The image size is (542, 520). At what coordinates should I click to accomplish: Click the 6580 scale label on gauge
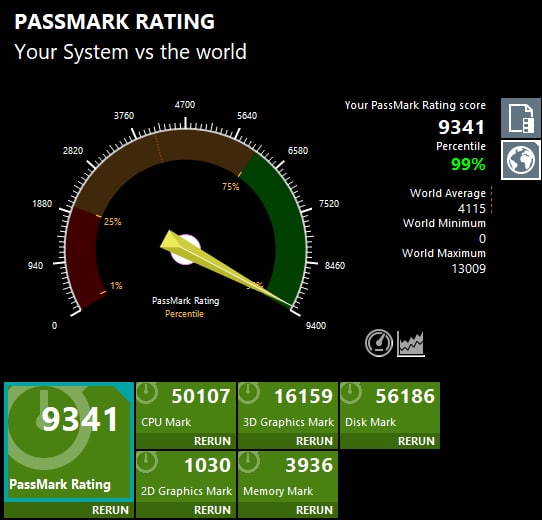[x=298, y=151]
